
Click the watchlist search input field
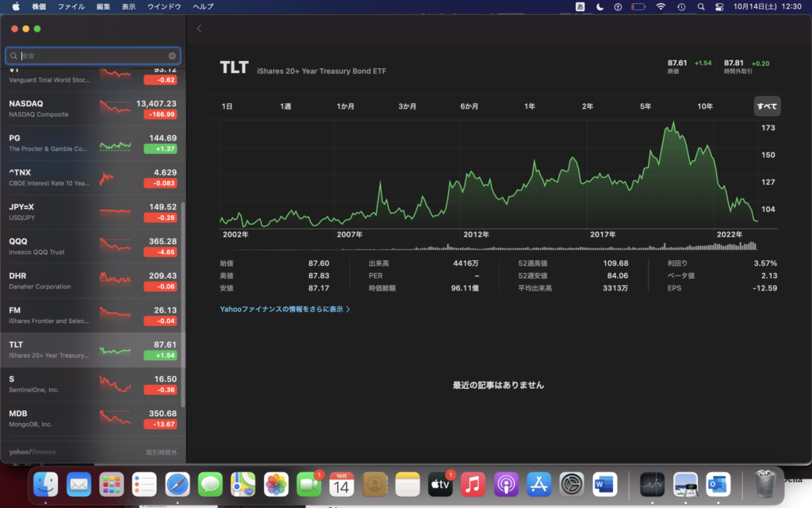tap(93, 56)
